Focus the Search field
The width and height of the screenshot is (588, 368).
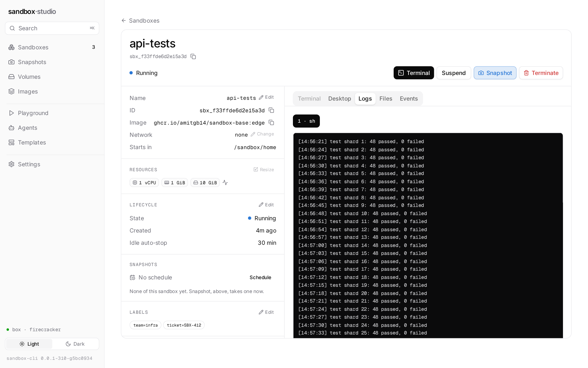(52, 28)
